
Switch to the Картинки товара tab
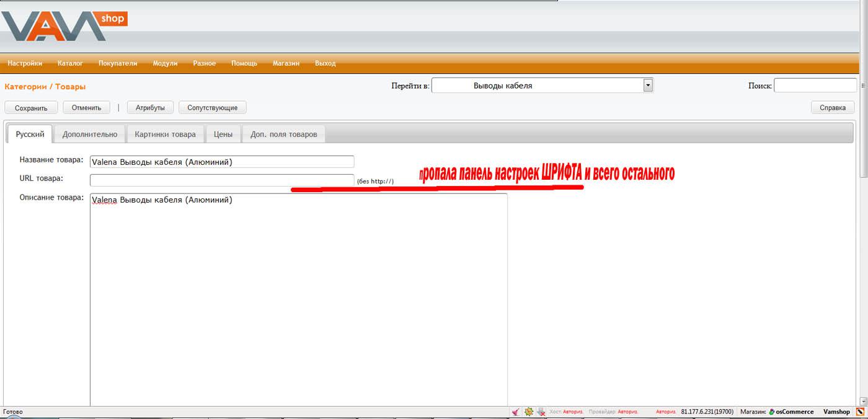pos(165,134)
